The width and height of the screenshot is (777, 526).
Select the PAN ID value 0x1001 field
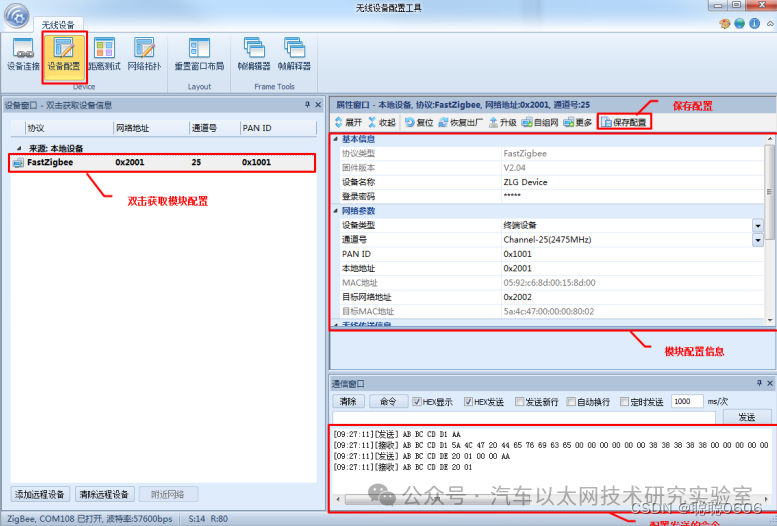click(x=632, y=254)
